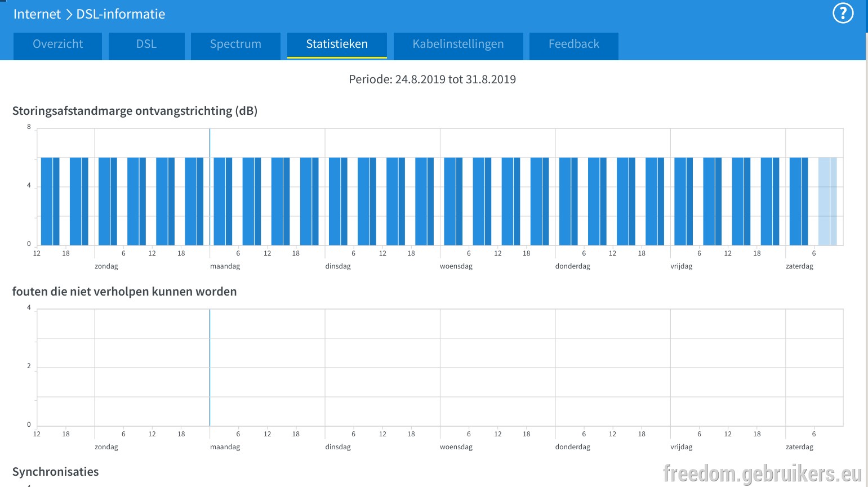Screen dimensions: 868x487
Task: Click the Storingsafstandmarge ontvangstrichting (dB) heading
Action: click(135, 111)
